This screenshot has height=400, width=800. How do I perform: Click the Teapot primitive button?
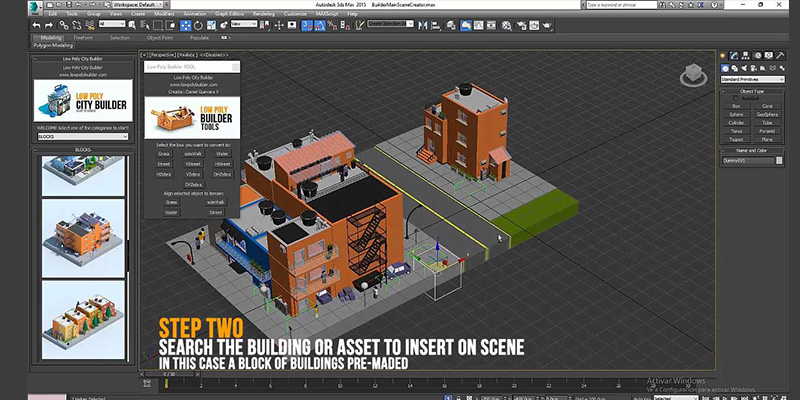[x=736, y=139]
